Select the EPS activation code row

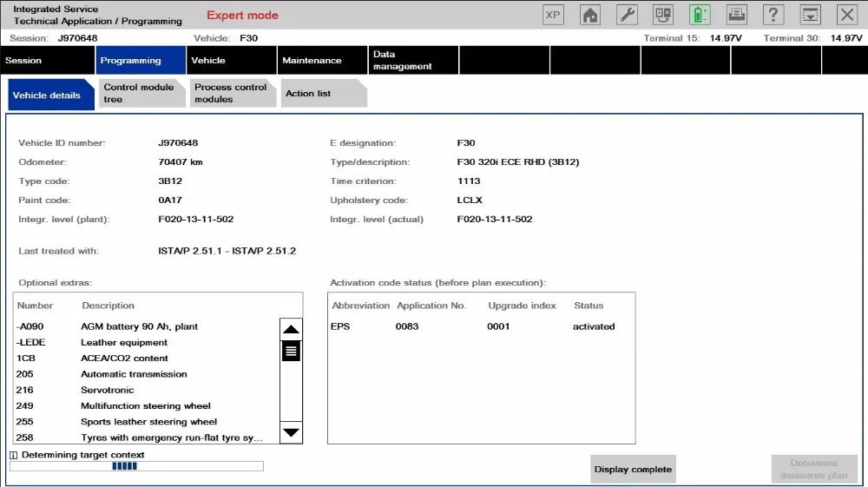click(481, 326)
